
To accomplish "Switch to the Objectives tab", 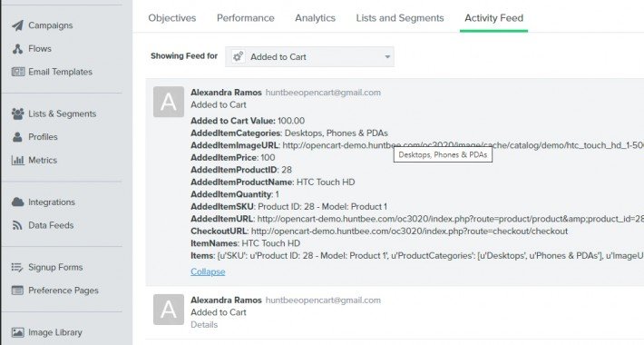I will [172, 18].
